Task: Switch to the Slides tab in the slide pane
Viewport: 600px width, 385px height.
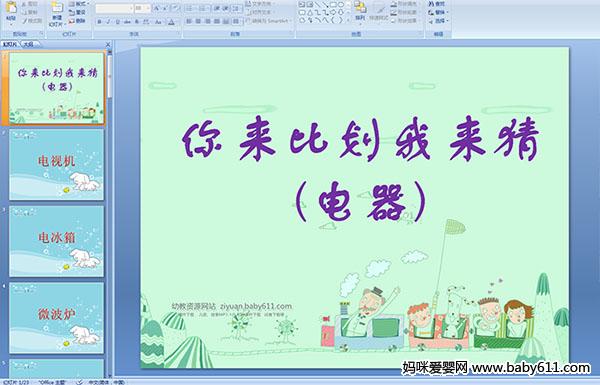Action: coord(10,44)
